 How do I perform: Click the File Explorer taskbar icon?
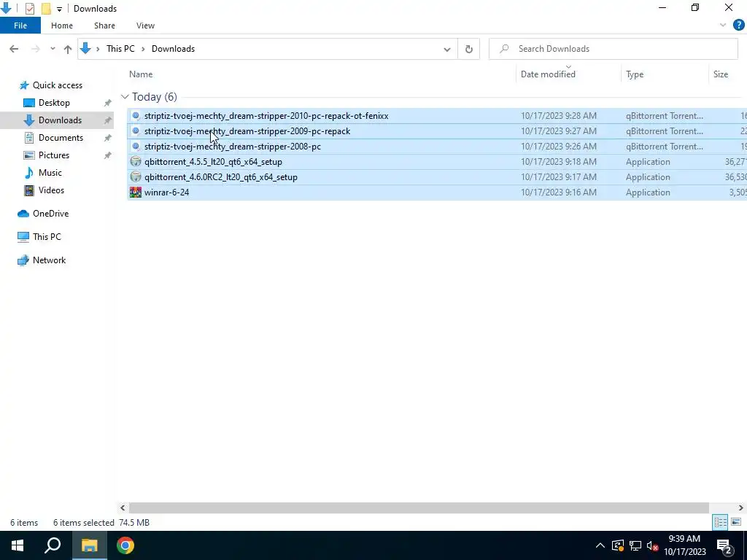click(89, 545)
